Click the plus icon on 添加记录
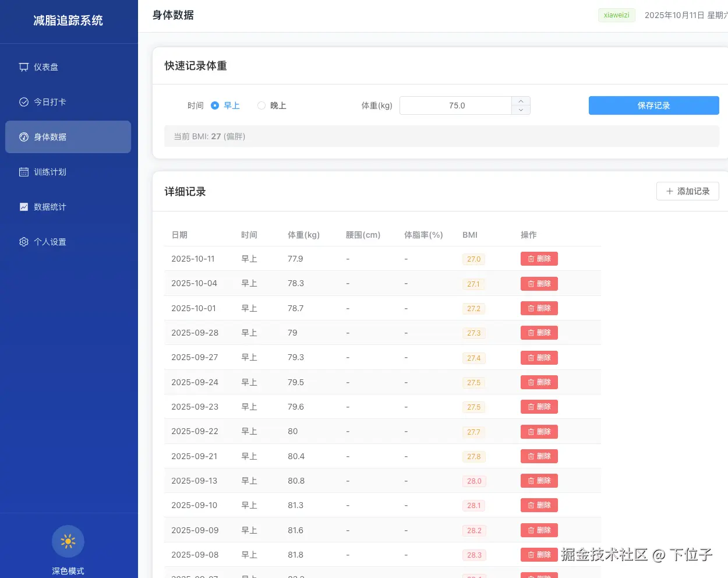This screenshot has height=578, width=728. (x=670, y=191)
